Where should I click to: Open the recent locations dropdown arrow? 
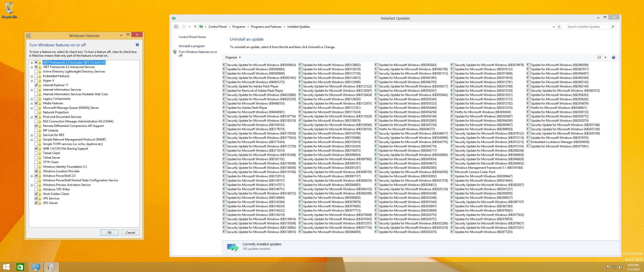click(189, 27)
